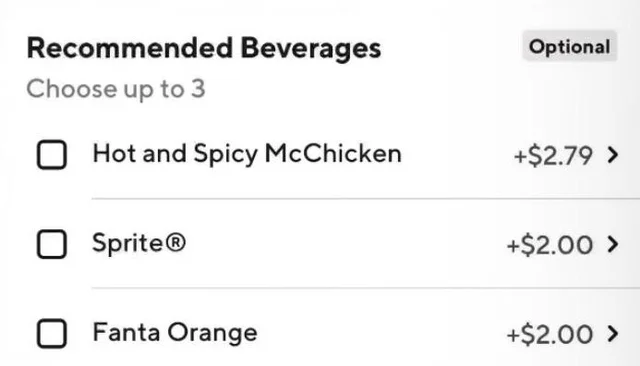Click the Recommended Beverages heading
The image size is (640, 366).
pos(204,48)
